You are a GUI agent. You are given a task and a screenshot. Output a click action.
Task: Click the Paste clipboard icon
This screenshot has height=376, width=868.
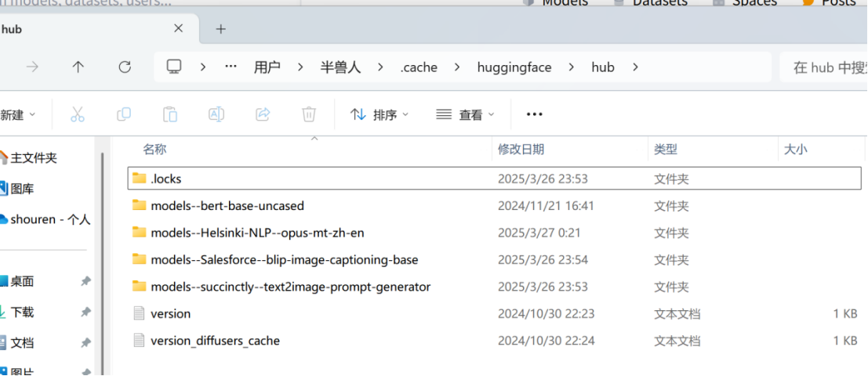pos(170,114)
